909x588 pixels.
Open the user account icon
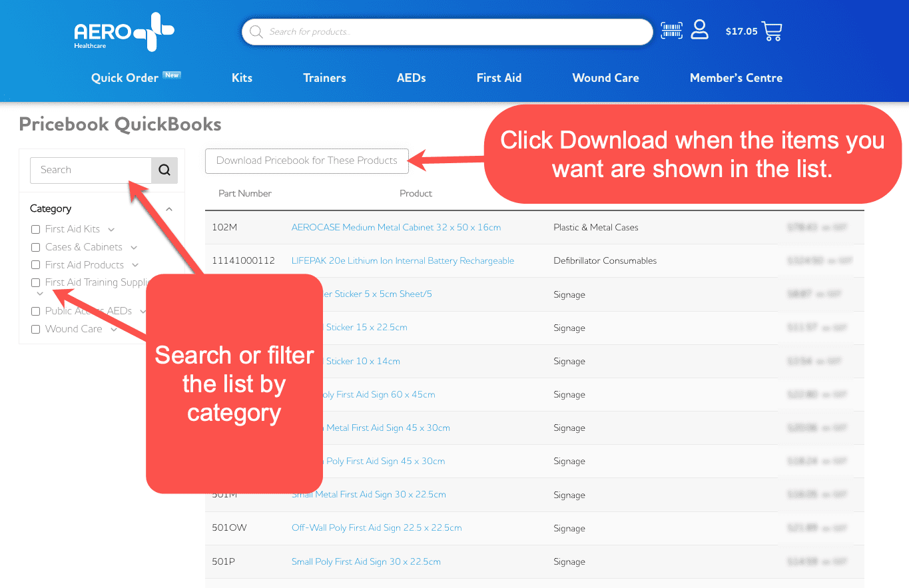click(699, 30)
